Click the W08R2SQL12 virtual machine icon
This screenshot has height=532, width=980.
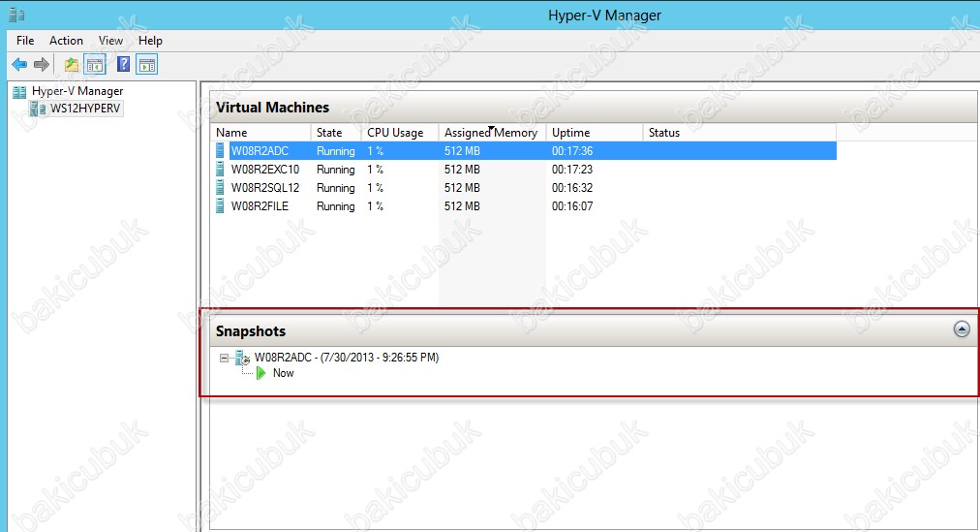click(220, 188)
